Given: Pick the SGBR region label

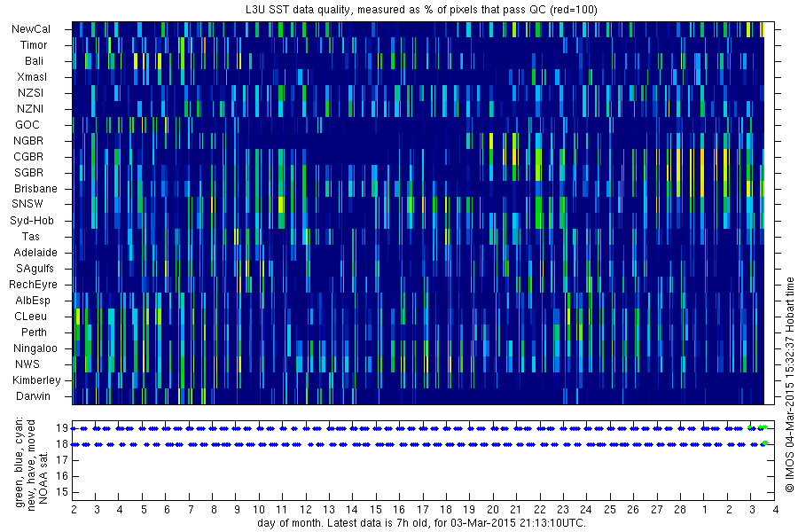Looking at the screenshot, I should [29, 173].
